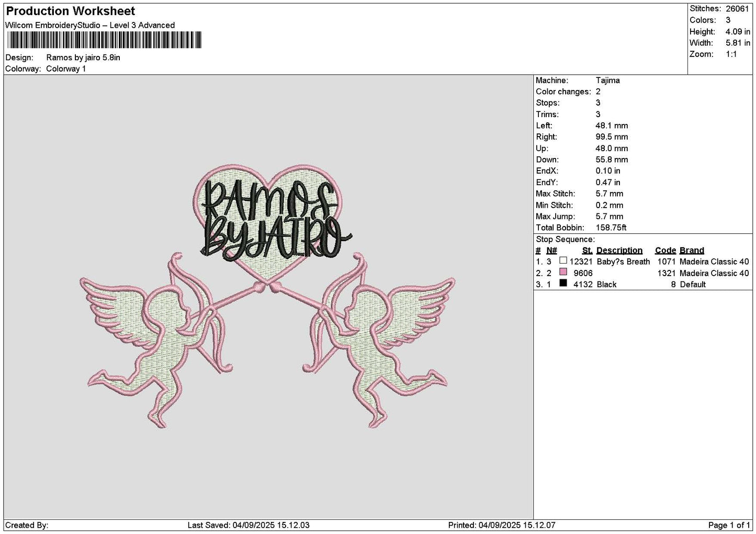Click the 'Page 1 of 1' indicator
756x534 pixels.
coord(729,525)
